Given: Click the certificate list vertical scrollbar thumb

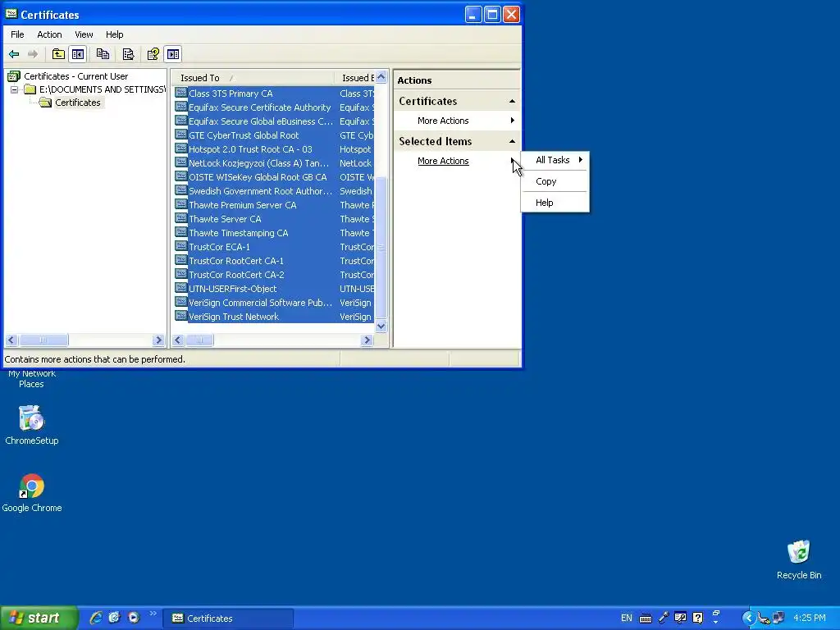Looking at the screenshot, I should pyautogui.click(x=381, y=248).
